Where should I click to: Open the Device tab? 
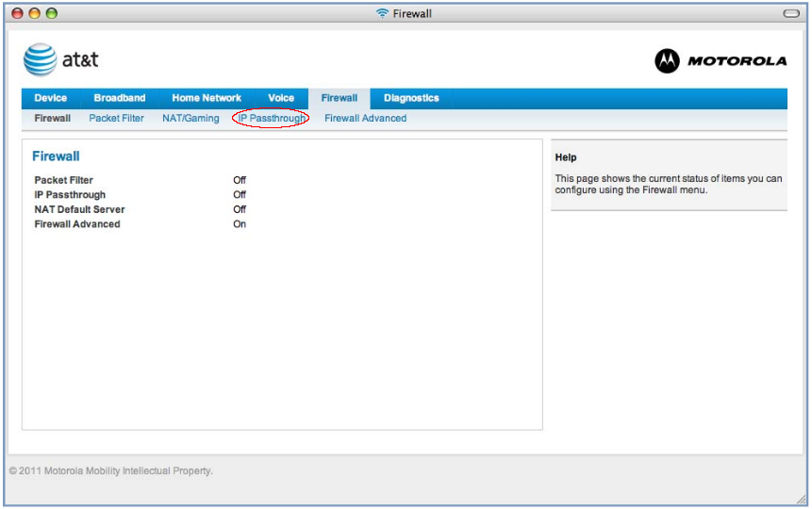click(x=51, y=98)
